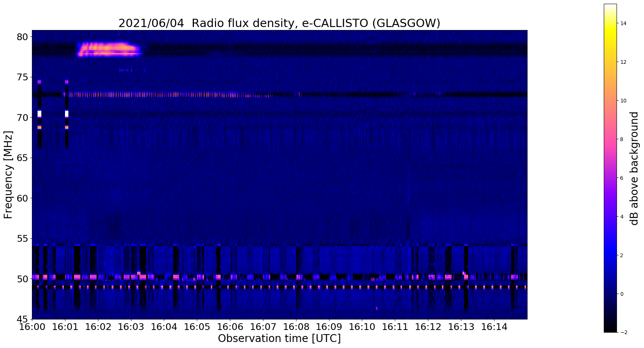Click the 16:11 time tick label
Viewport: 644px width, 348px height.
395,327
